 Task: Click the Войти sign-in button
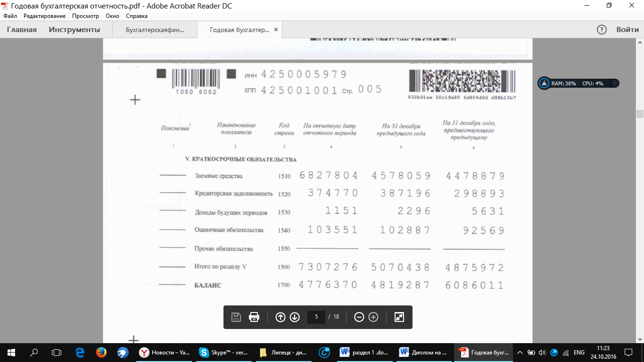click(x=627, y=30)
